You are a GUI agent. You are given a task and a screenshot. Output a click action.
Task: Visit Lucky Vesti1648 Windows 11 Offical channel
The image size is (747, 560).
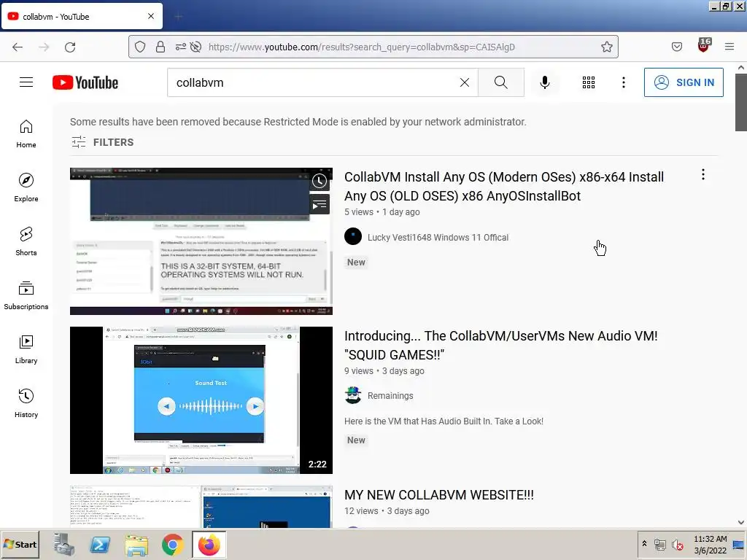tap(438, 237)
